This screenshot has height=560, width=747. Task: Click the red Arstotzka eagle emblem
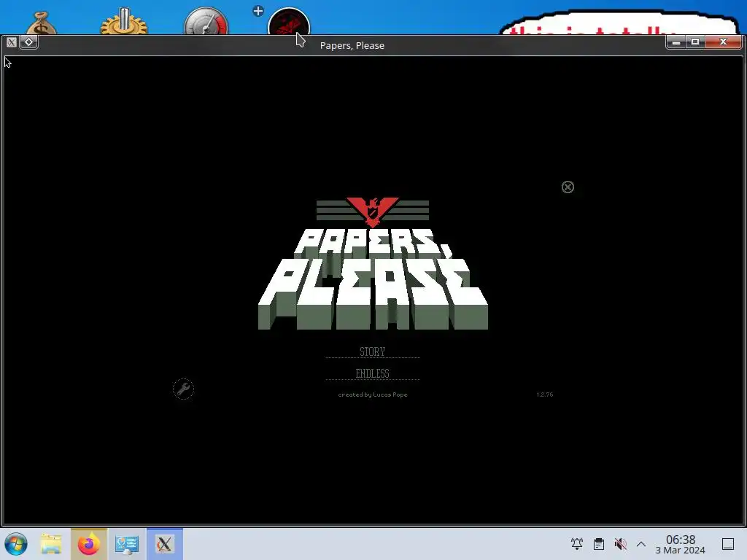click(x=373, y=212)
